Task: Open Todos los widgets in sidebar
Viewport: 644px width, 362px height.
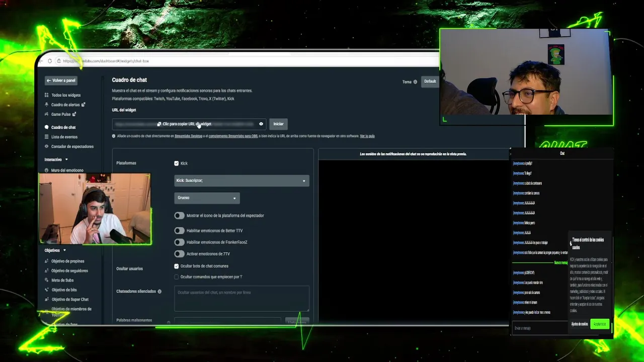Action: tap(65, 95)
